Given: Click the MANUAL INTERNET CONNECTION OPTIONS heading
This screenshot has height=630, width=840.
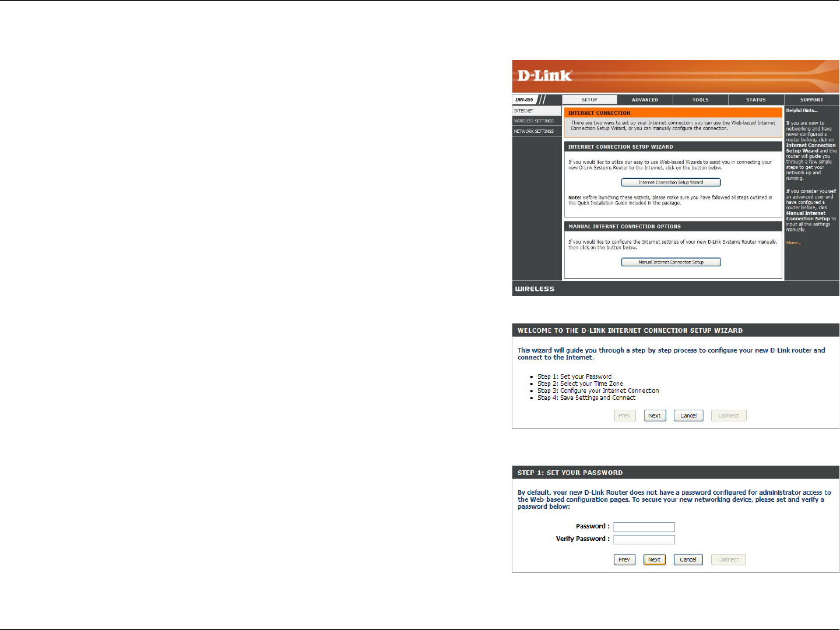Looking at the screenshot, I should click(625, 226).
